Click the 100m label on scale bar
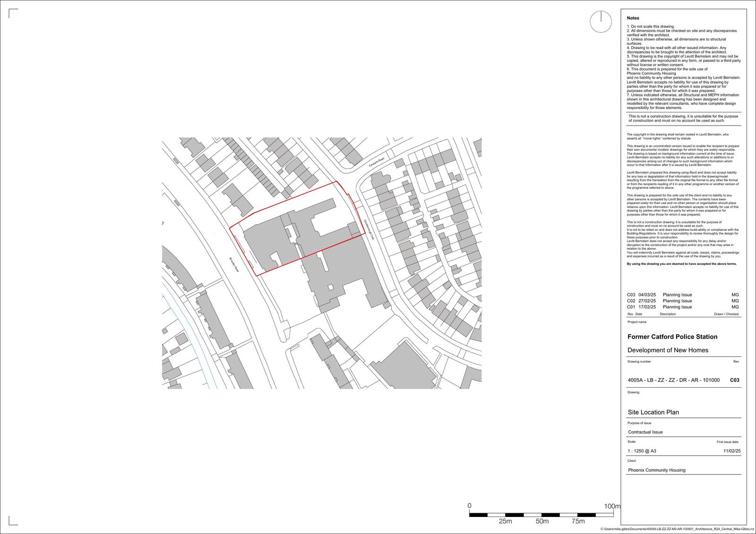 click(612, 506)
